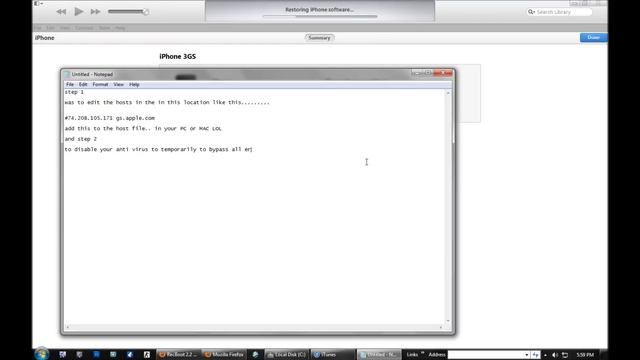Click the iPhone device label in iTunes

pos(44,38)
